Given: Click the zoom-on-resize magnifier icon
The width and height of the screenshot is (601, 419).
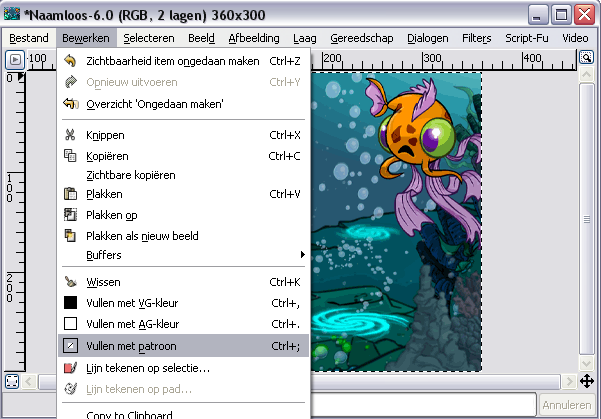Looking at the screenshot, I should coord(586,58).
